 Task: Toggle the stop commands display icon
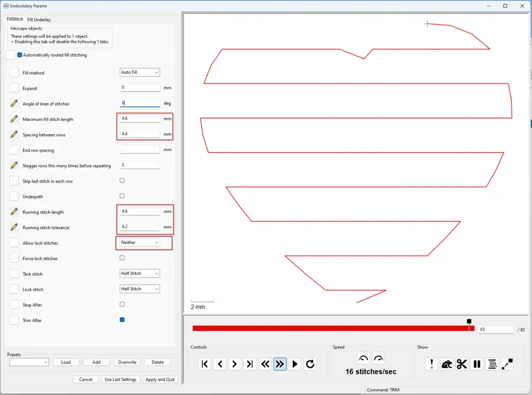(477, 364)
